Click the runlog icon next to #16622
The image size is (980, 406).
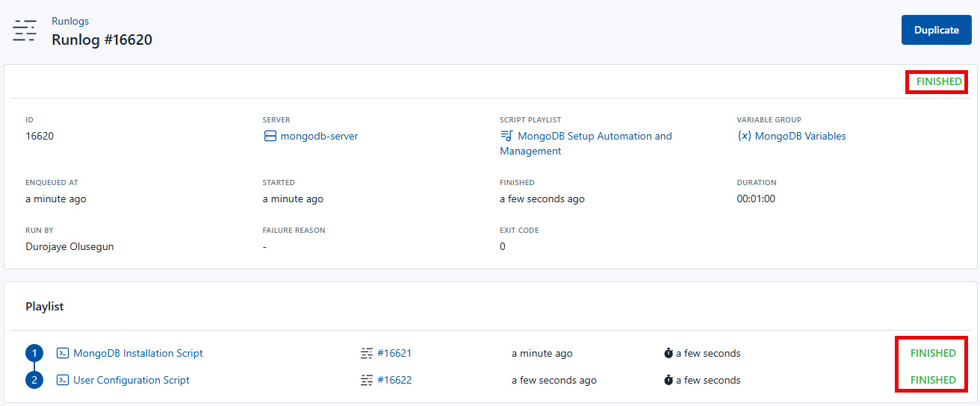tap(367, 380)
